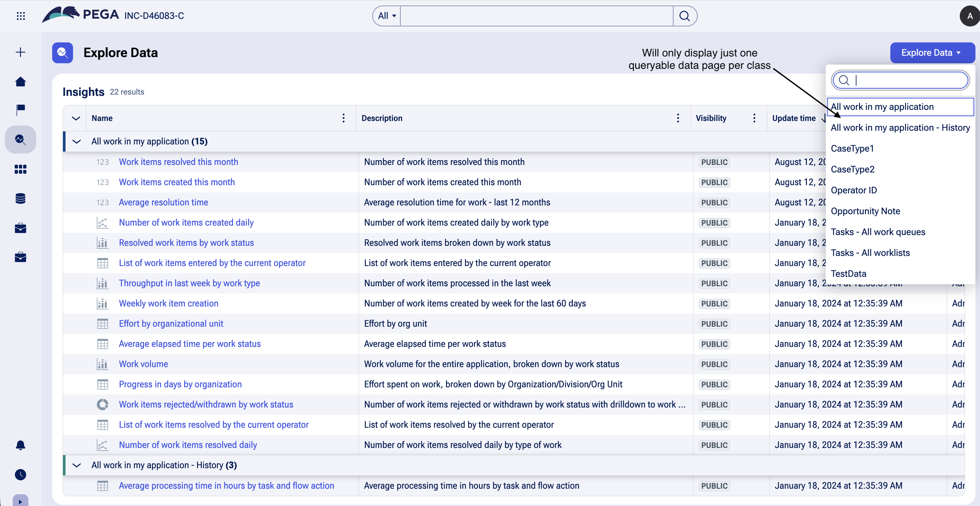Image resolution: width=980 pixels, height=506 pixels.
Task: Click the Explore Data page header icon
Action: [62, 52]
